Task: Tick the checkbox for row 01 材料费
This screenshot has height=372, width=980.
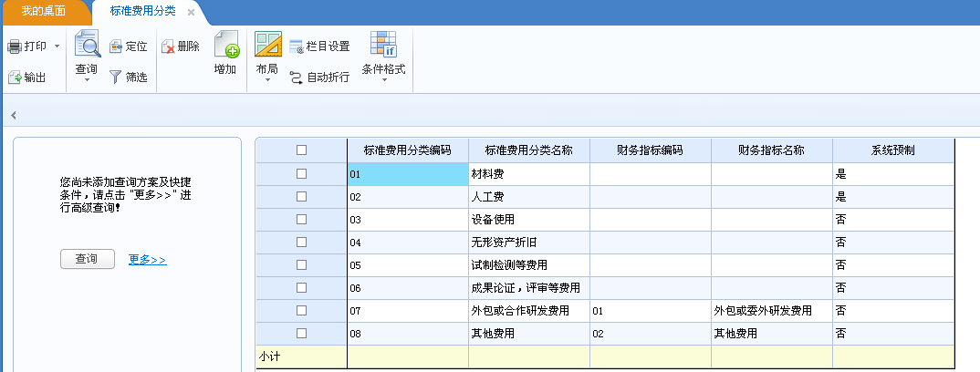Action: (x=301, y=173)
